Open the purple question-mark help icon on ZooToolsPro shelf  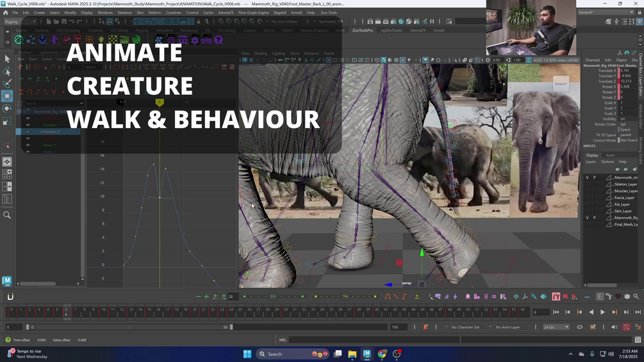click(x=219, y=40)
